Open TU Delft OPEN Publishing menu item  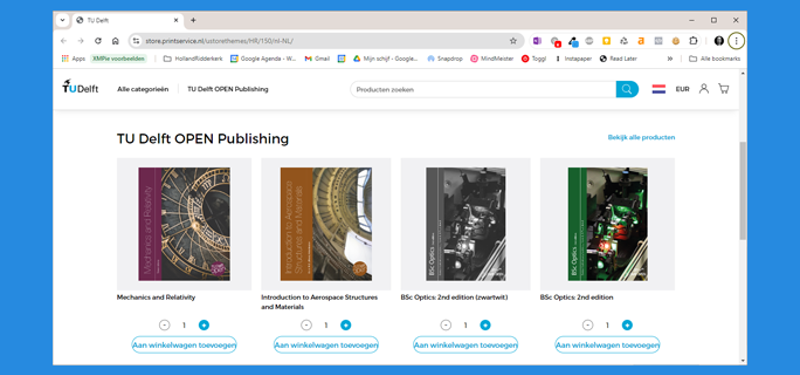pos(228,89)
